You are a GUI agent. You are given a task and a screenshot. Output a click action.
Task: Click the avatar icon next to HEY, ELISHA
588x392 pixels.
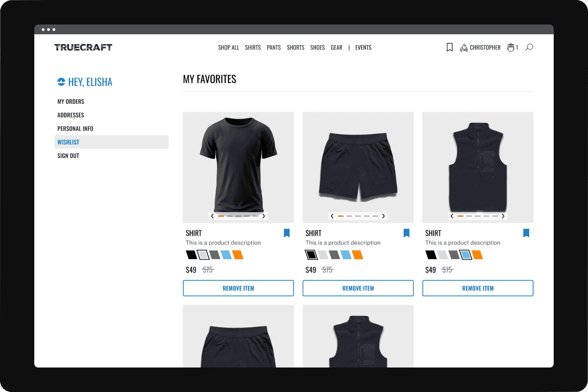[x=61, y=82]
